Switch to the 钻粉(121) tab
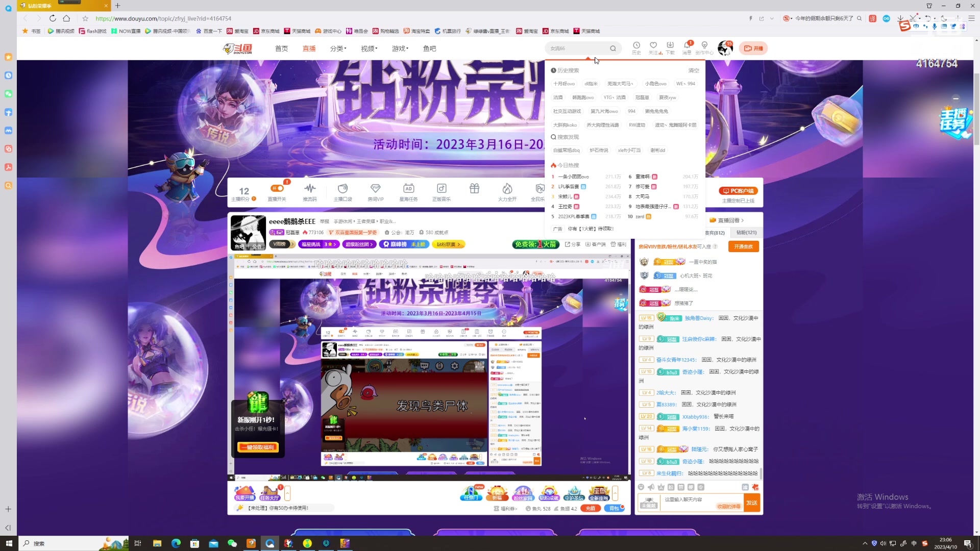 click(746, 233)
